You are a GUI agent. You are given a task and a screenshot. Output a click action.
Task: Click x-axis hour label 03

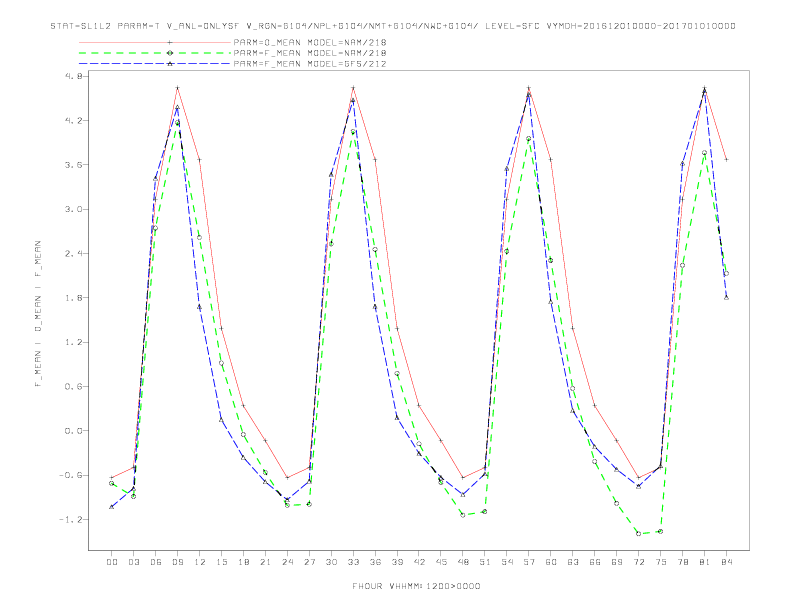(x=134, y=562)
